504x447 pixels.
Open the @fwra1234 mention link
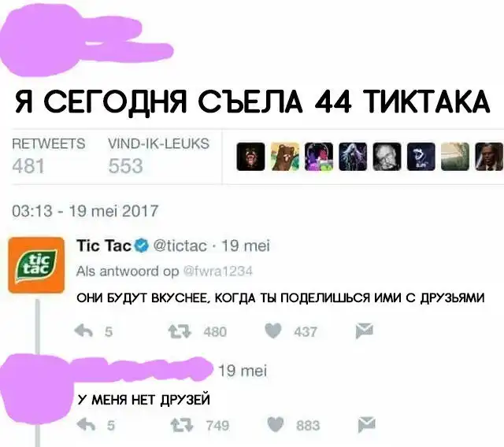(217, 272)
